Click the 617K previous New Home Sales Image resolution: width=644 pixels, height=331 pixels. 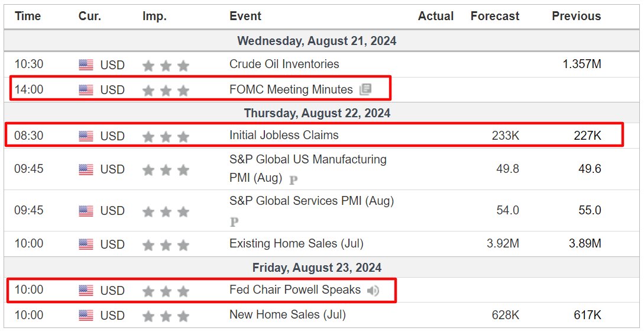588,315
